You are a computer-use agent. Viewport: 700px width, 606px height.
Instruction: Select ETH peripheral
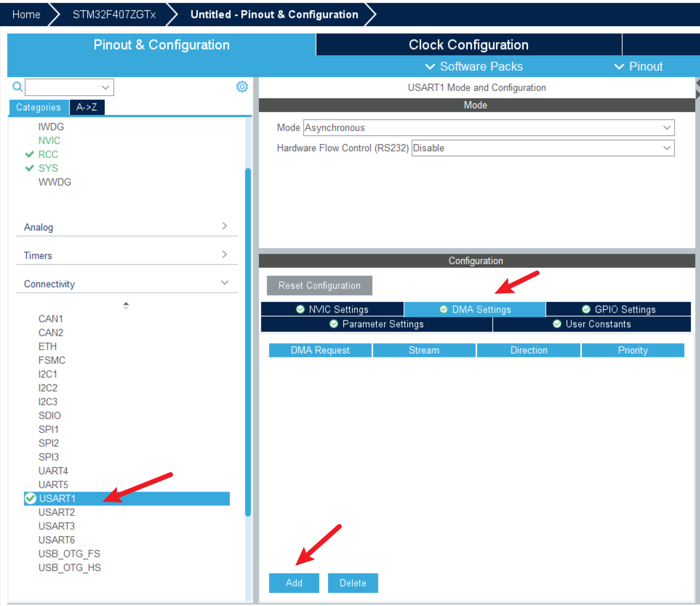48,346
